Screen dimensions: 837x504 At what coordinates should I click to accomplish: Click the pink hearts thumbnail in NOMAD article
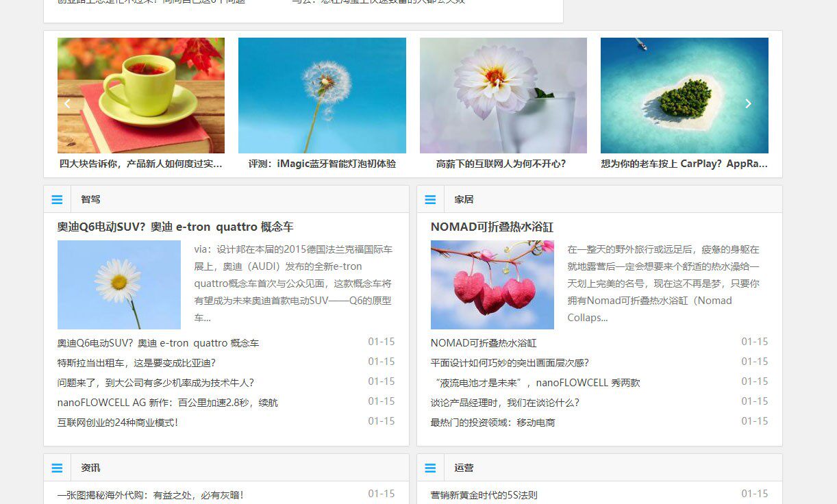click(492, 285)
